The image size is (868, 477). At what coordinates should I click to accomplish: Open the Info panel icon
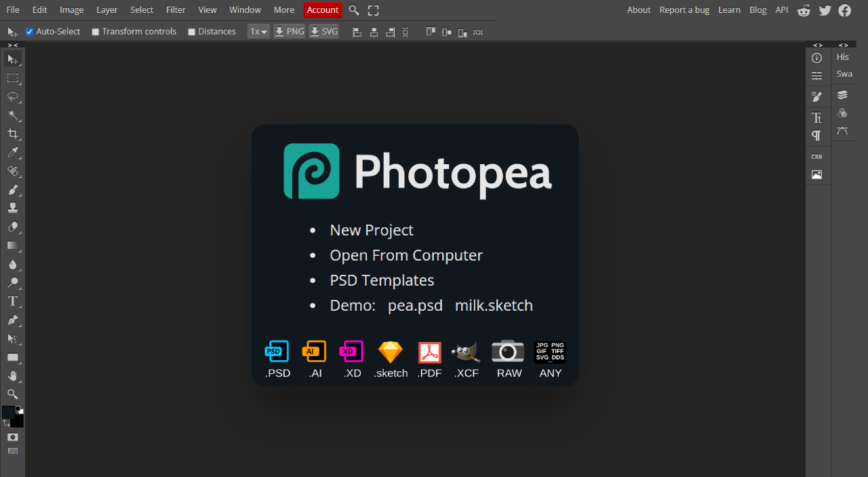click(816, 58)
